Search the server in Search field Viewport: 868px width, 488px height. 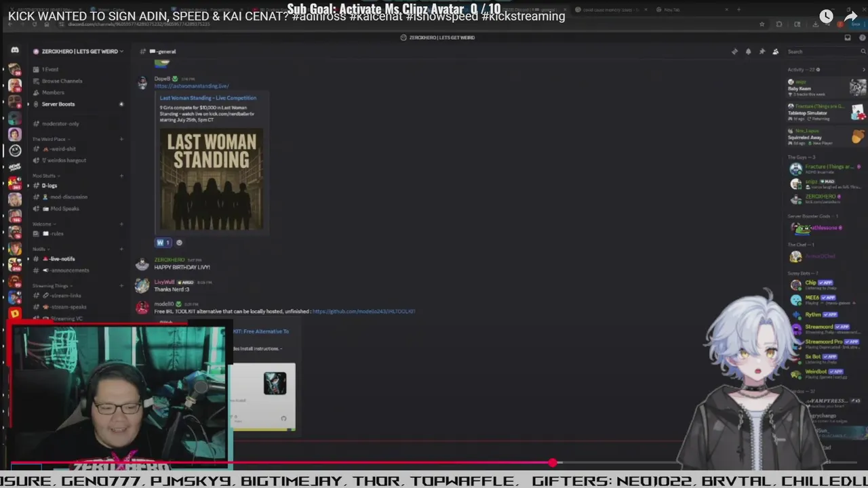pyautogui.click(x=825, y=52)
